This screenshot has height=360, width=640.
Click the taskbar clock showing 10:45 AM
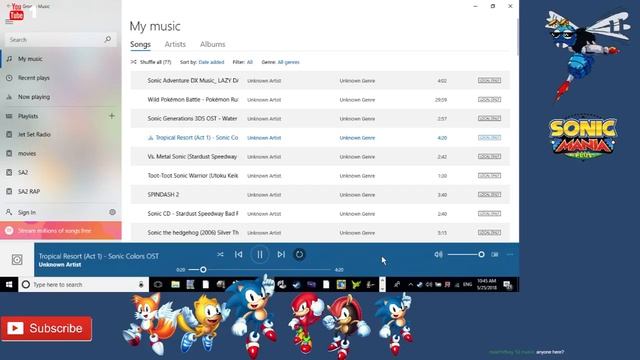(x=487, y=284)
